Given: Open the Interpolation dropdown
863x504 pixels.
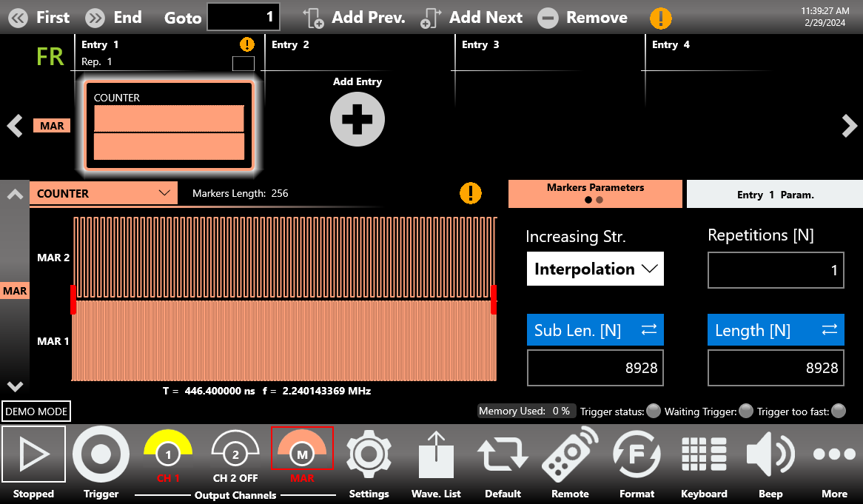Looking at the screenshot, I should 595,269.
